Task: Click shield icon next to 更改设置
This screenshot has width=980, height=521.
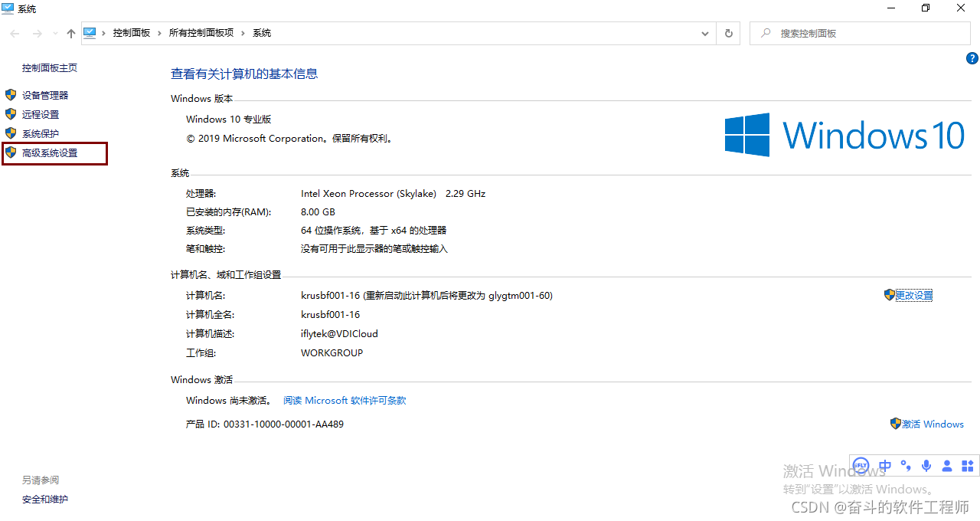Action: click(x=890, y=295)
